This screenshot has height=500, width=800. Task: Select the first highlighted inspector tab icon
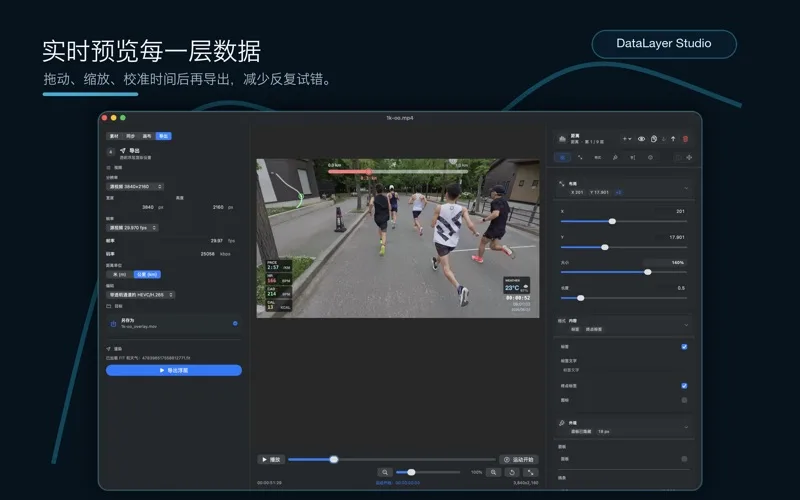point(562,158)
